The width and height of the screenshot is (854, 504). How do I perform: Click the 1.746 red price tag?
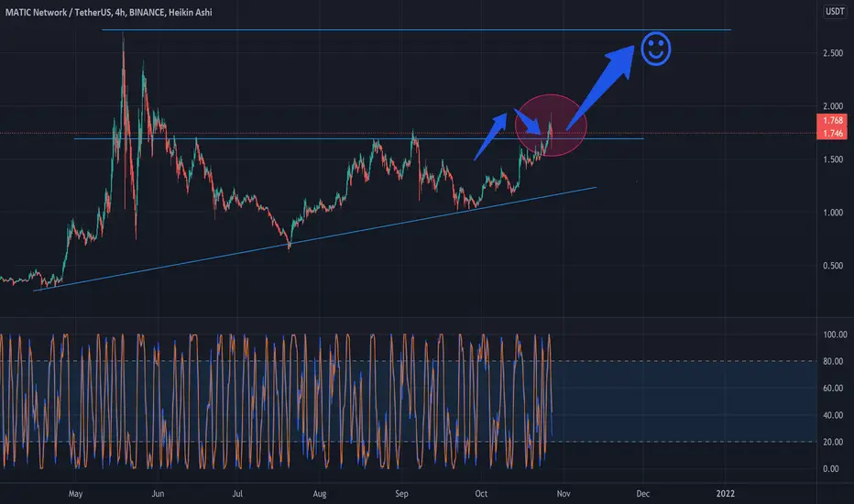(832, 134)
